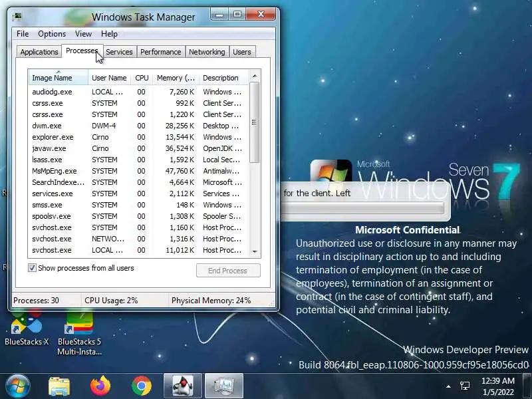The image size is (532, 399).
Task: Click the End Process button
Action: pyautogui.click(x=228, y=271)
